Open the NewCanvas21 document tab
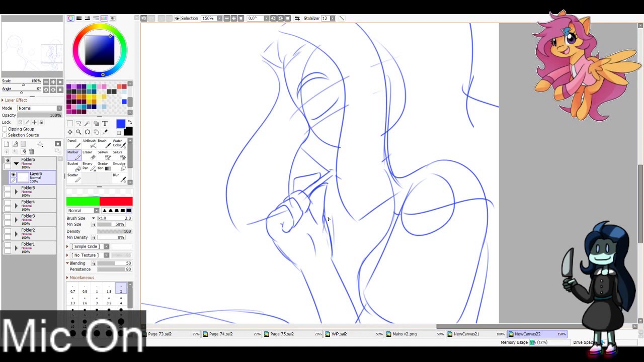 point(466,334)
